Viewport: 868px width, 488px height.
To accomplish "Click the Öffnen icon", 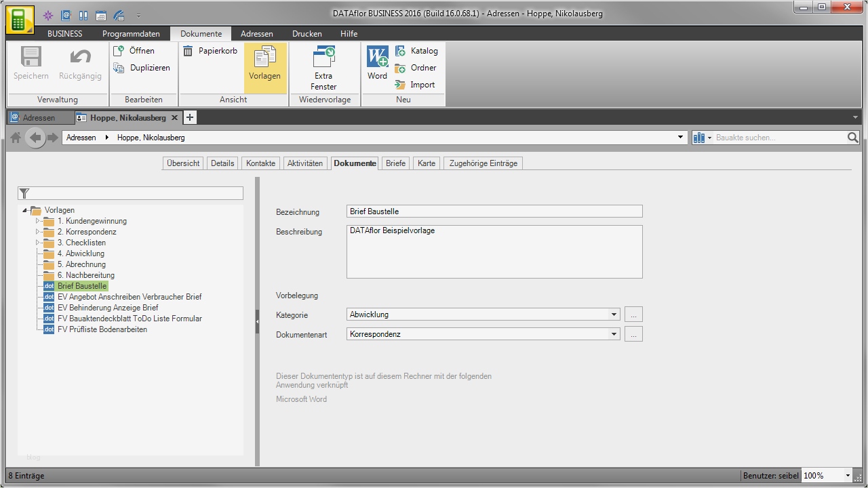I will 119,51.
